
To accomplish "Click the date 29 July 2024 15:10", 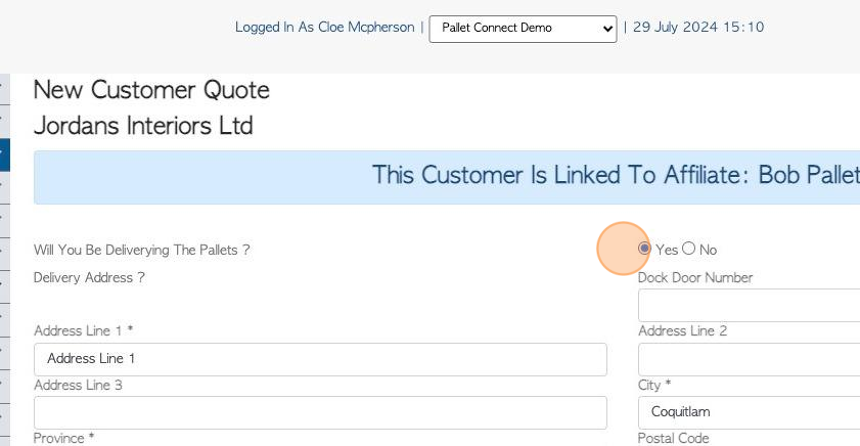I will tap(698, 27).
